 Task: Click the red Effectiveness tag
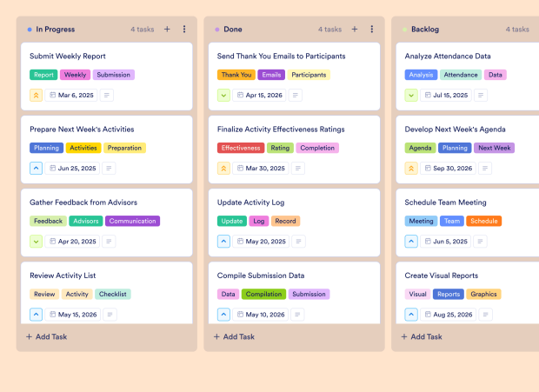[241, 148]
